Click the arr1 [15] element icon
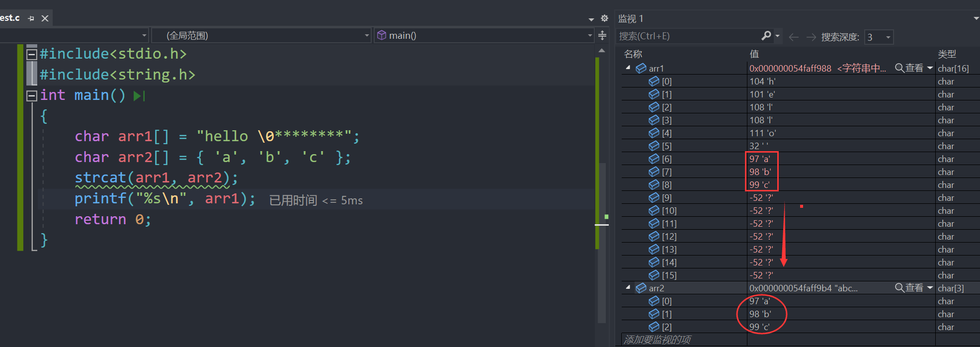Screen dimensions: 980x347 654,275
